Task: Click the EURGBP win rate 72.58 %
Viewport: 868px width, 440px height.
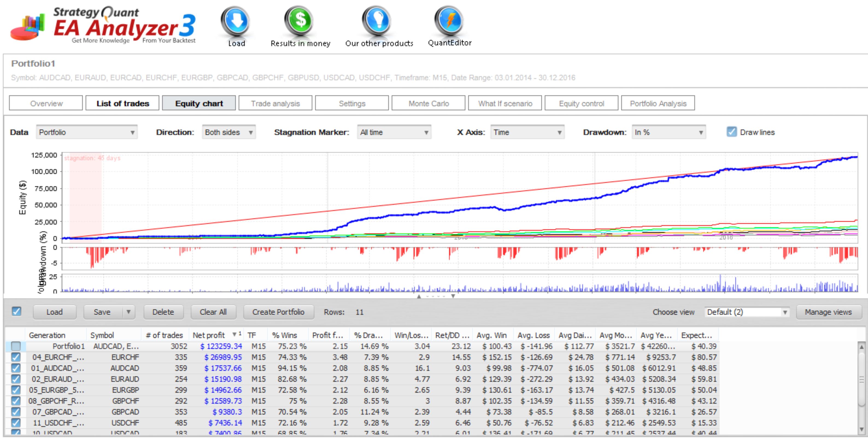Action: point(292,390)
